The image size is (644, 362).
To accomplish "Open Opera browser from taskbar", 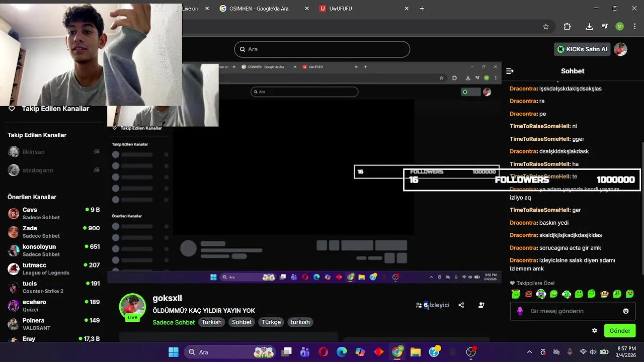I will (323, 352).
